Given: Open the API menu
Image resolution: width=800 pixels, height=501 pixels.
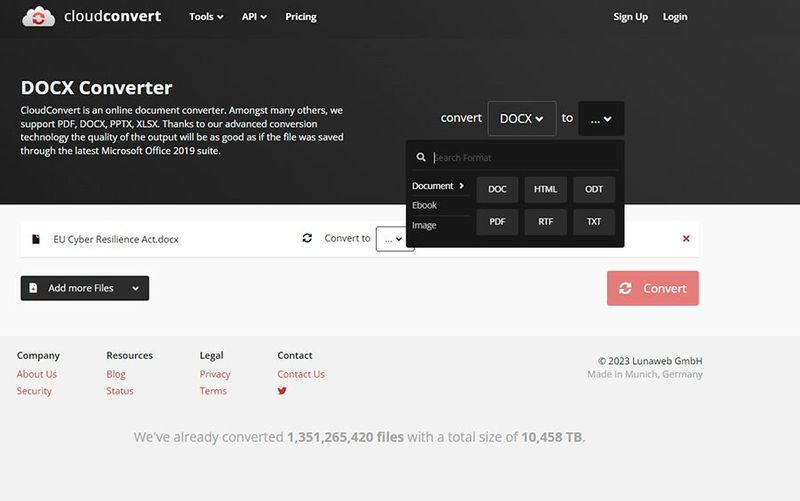Looking at the screenshot, I should [x=254, y=17].
